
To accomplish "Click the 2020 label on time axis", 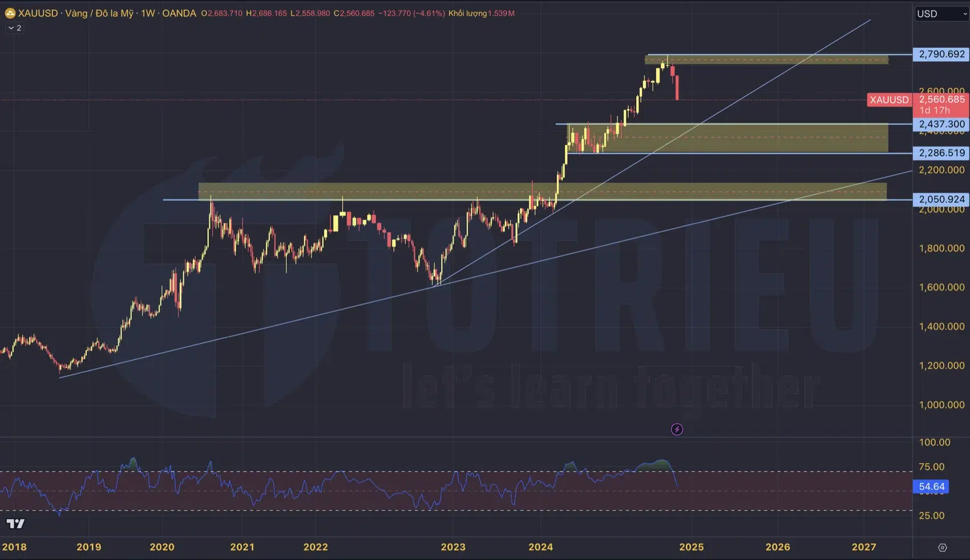I will 162,547.
